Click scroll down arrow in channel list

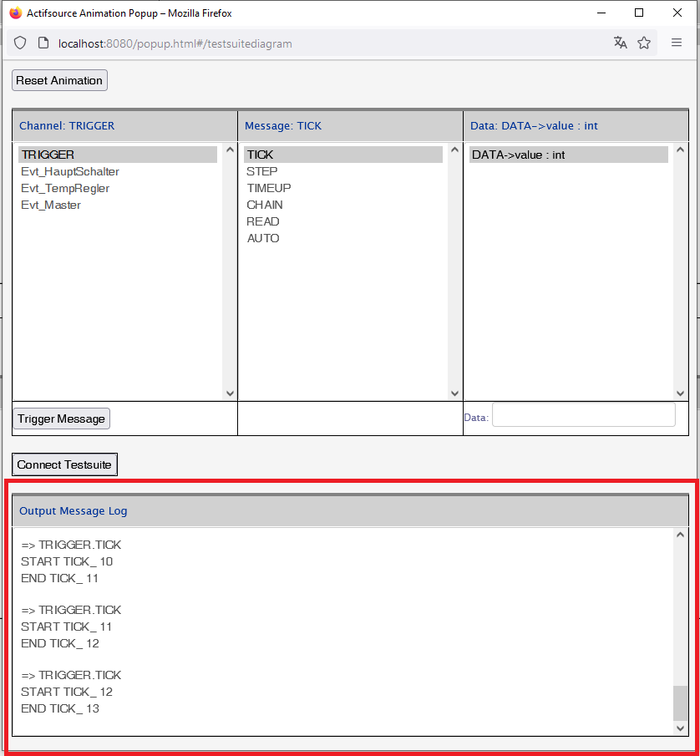pos(230,393)
